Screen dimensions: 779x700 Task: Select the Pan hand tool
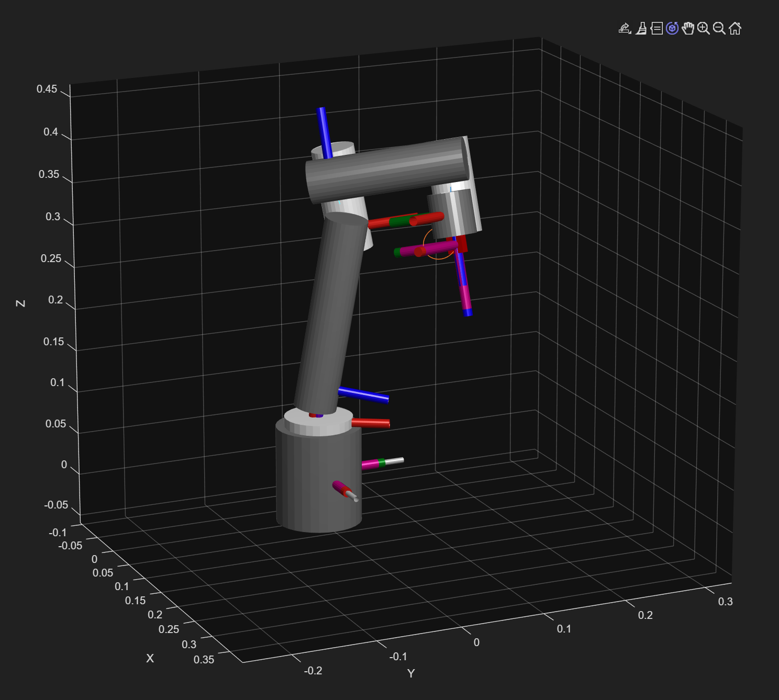[688, 28]
